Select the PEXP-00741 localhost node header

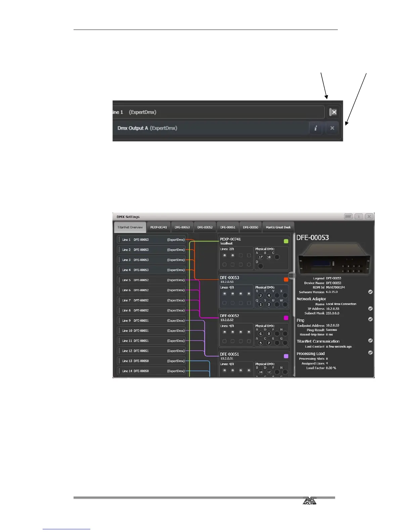tap(254, 241)
